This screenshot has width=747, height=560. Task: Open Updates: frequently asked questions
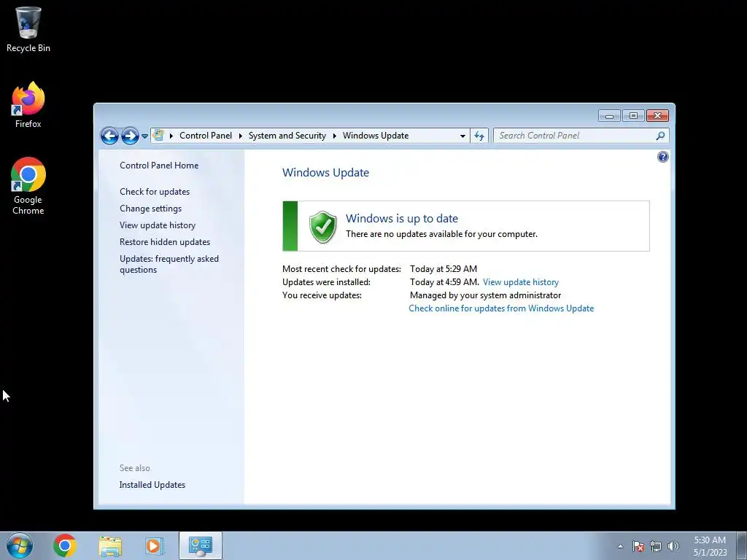coord(169,264)
